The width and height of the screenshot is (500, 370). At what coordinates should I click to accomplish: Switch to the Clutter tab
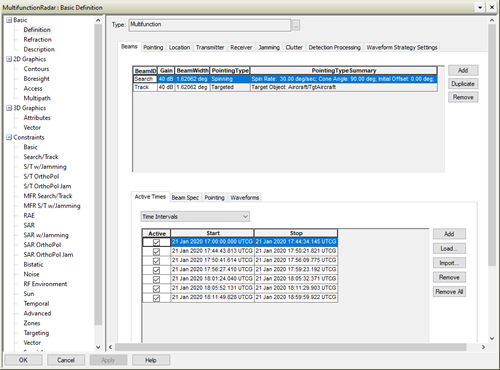pos(294,48)
